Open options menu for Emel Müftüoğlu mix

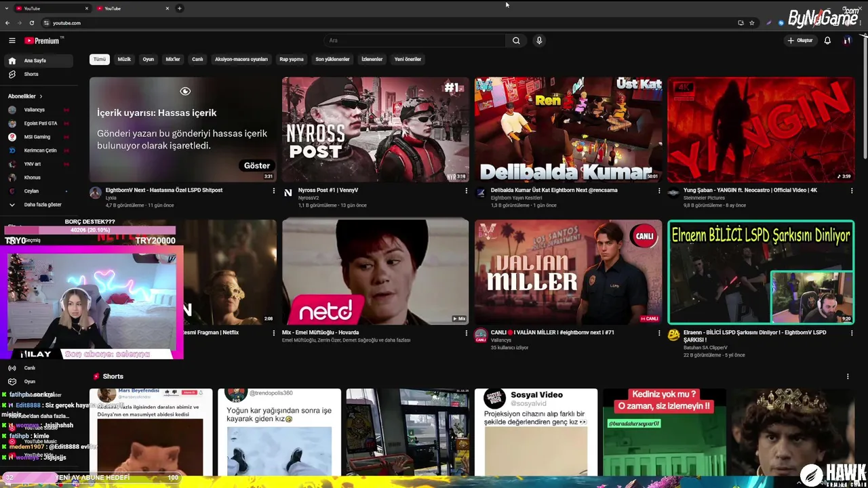pyautogui.click(x=467, y=333)
